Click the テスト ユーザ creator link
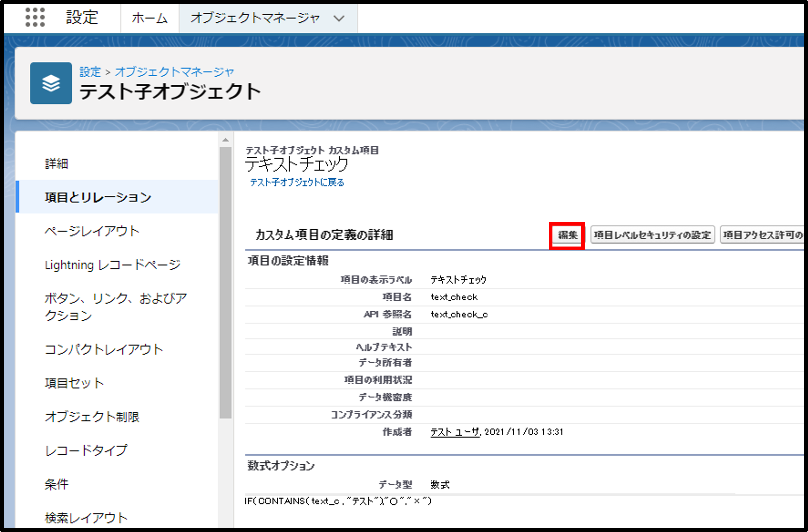This screenshot has height=532, width=808. [455, 432]
